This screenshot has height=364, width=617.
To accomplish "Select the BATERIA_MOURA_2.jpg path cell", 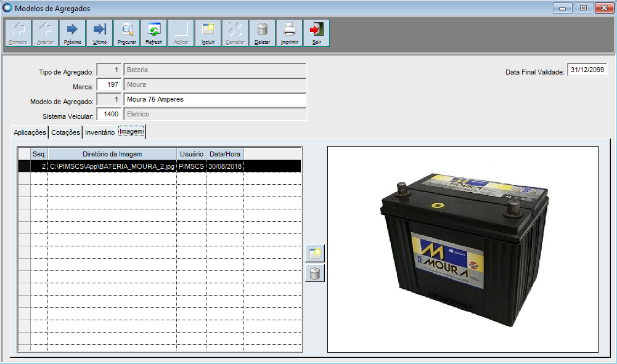I will [x=112, y=166].
